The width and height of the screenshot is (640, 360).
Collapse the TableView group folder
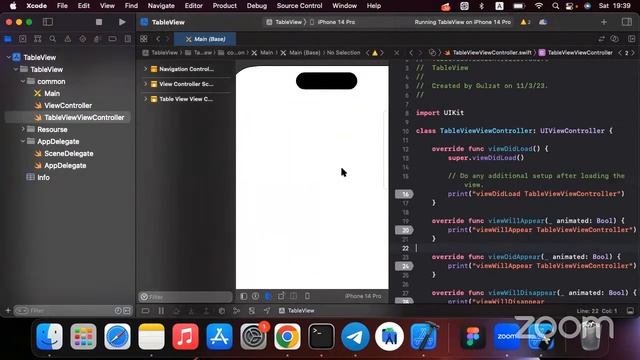click(16, 69)
